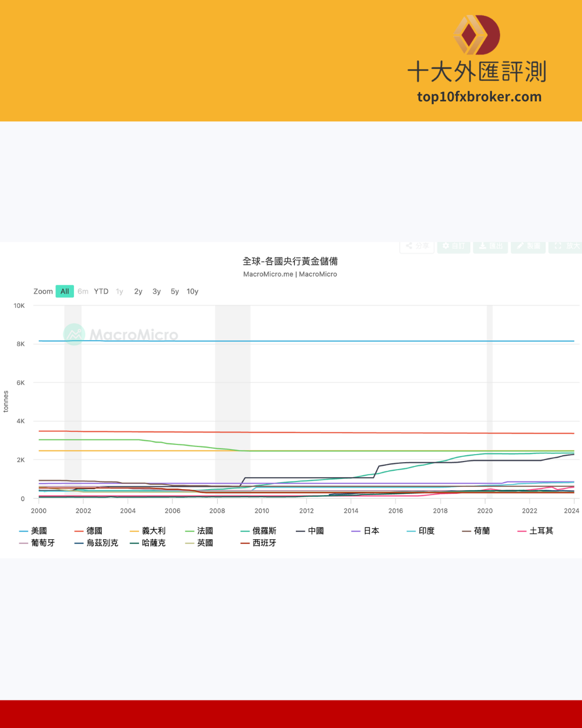
Task: Choose the 5y zoom option
Action: pos(175,291)
